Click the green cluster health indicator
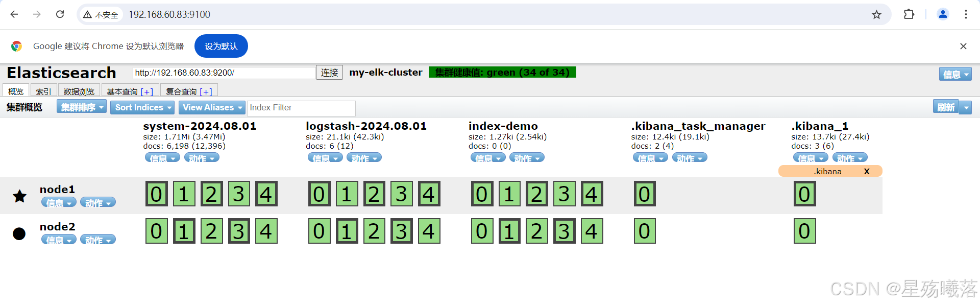980x305 pixels. 502,72
